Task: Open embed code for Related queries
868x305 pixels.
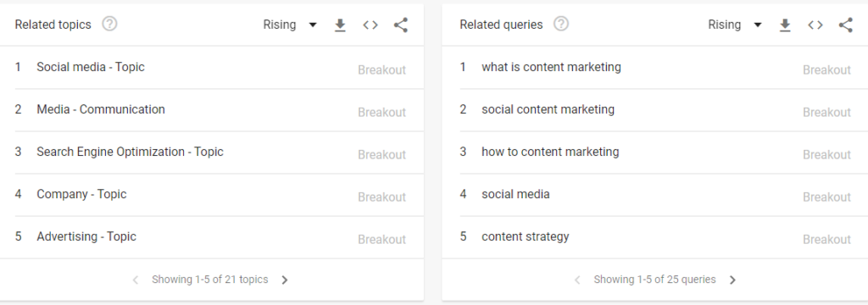Action: 815,25
